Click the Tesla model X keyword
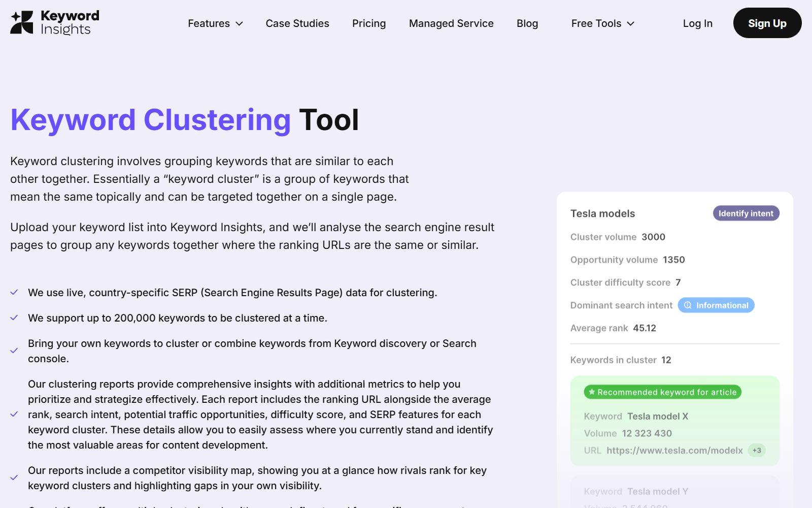Screen dimensions: 812x508 (658, 417)
